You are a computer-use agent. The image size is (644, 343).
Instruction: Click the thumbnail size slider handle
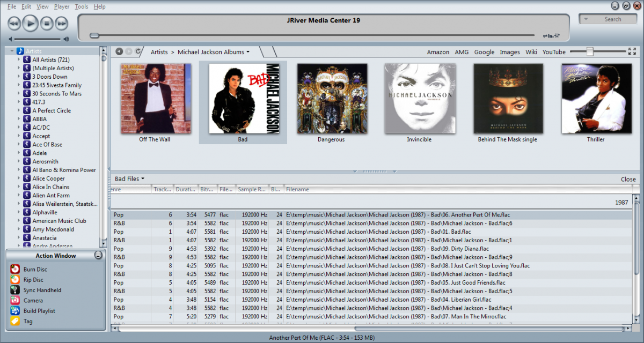tap(590, 51)
